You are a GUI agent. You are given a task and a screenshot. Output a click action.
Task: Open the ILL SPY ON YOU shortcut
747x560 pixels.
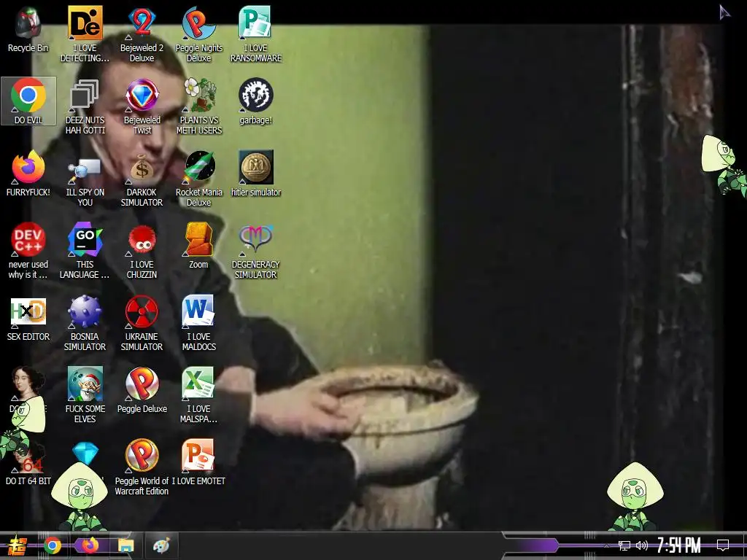point(85,179)
